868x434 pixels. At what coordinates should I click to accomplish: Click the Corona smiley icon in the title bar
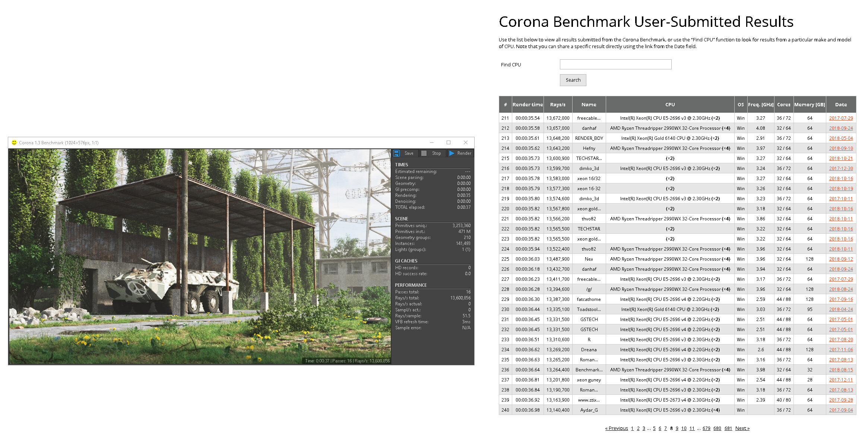pyautogui.click(x=14, y=142)
